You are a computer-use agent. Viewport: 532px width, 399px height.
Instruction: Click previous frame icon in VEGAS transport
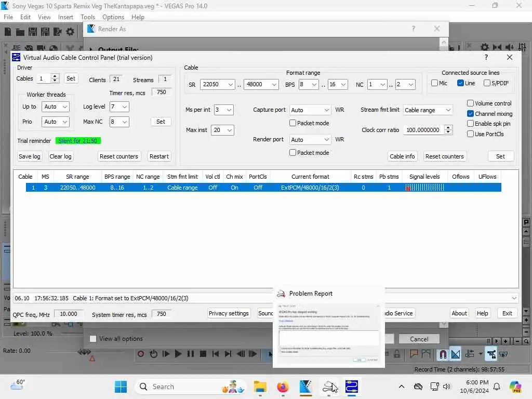tap(241, 354)
